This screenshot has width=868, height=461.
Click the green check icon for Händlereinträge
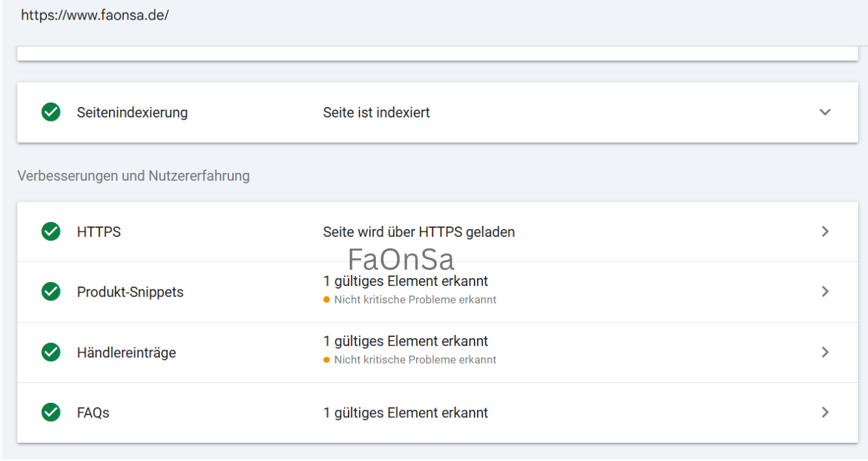(x=51, y=353)
